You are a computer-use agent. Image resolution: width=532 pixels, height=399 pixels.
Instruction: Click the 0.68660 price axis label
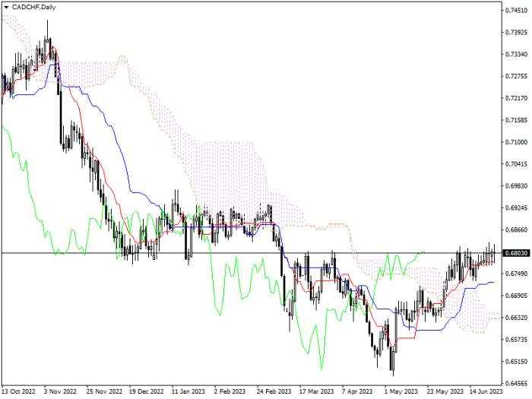516,230
